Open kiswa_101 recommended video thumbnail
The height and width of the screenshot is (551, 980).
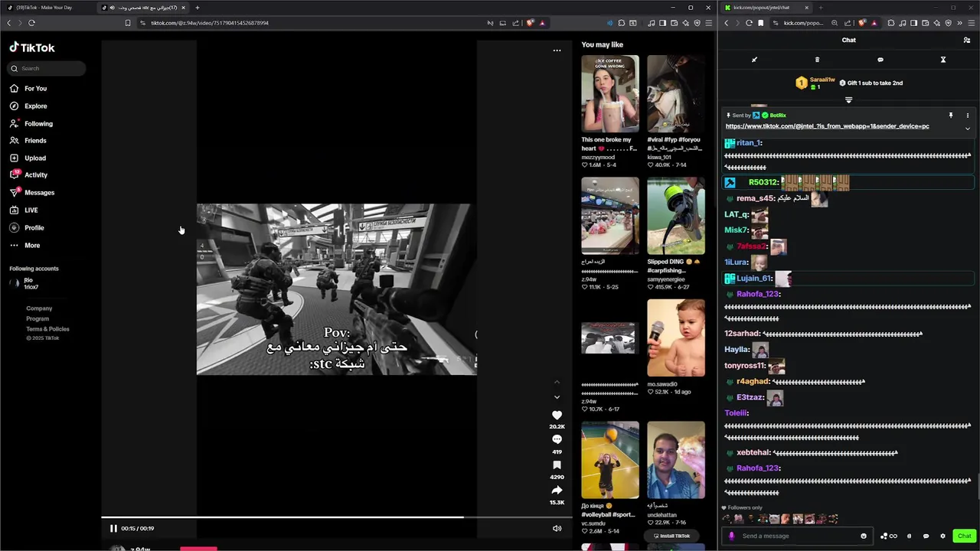(x=676, y=93)
